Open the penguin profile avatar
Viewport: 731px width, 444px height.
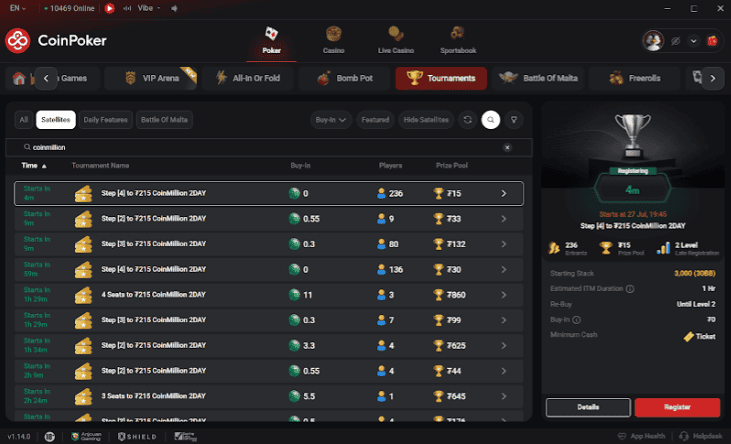coord(654,41)
